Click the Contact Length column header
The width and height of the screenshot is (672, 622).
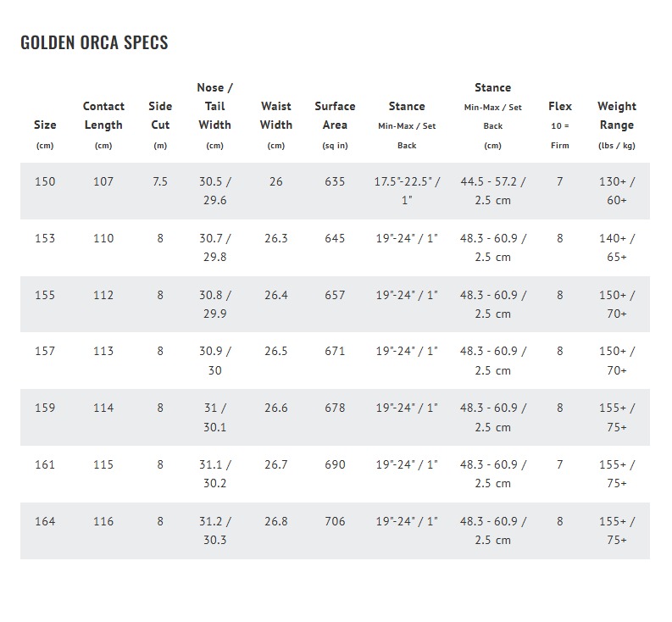[x=103, y=116]
